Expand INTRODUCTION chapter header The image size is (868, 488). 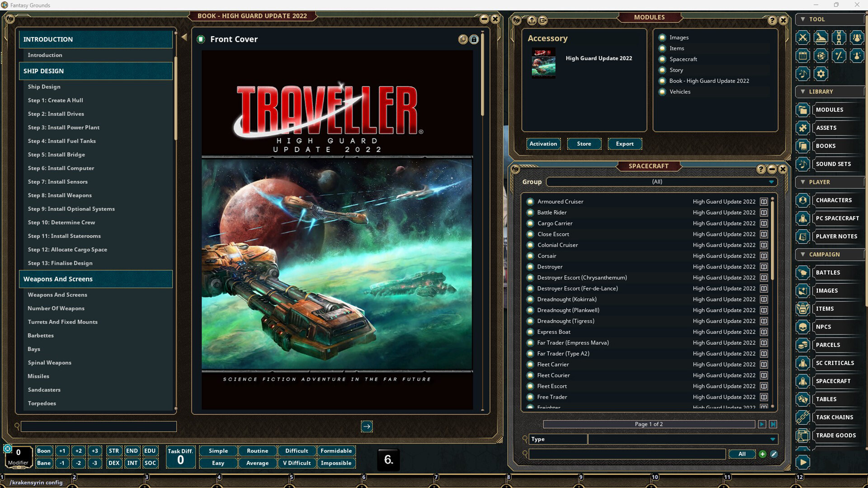point(96,39)
